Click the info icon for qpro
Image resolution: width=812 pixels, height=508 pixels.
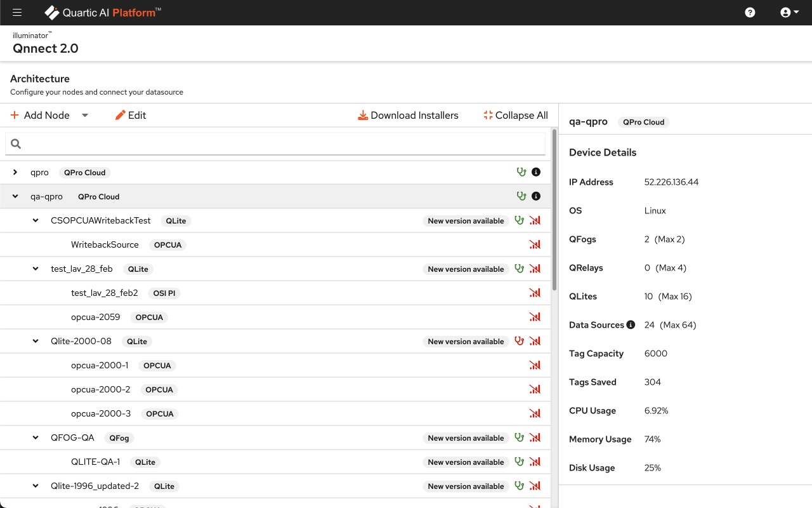536,172
